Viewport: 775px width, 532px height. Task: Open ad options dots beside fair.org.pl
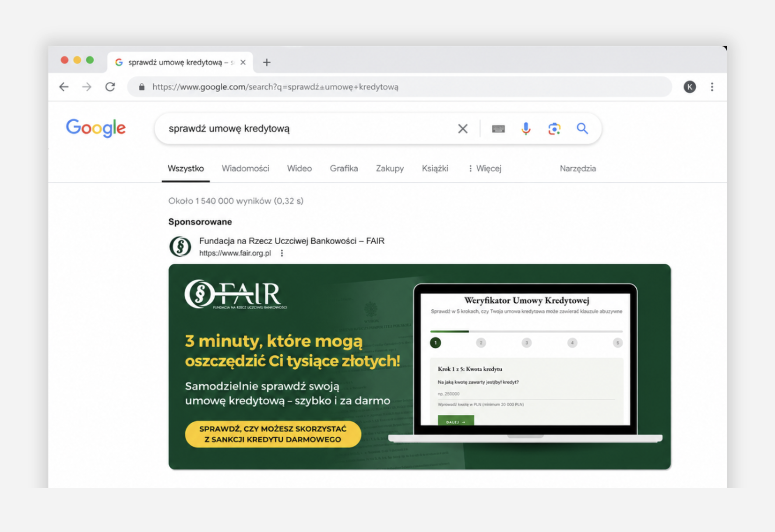282,253
